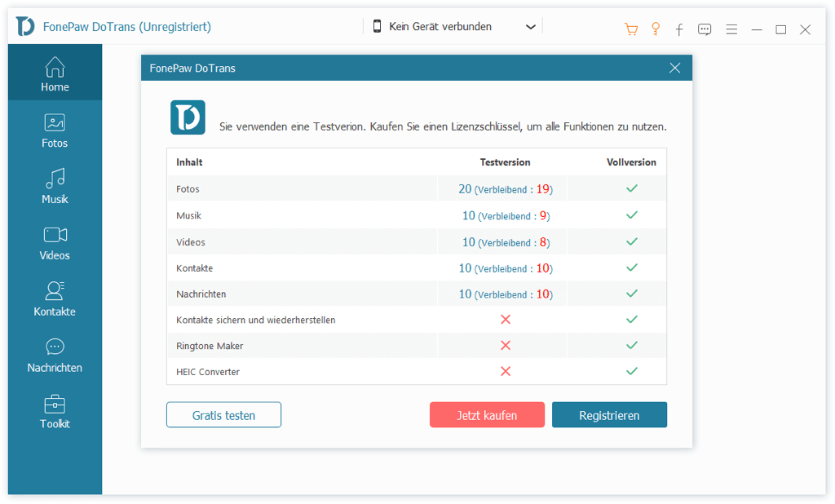The height and width of the screenshot is (504, 835).
Task: Open the Home section in sidebar
Action: 55,73
